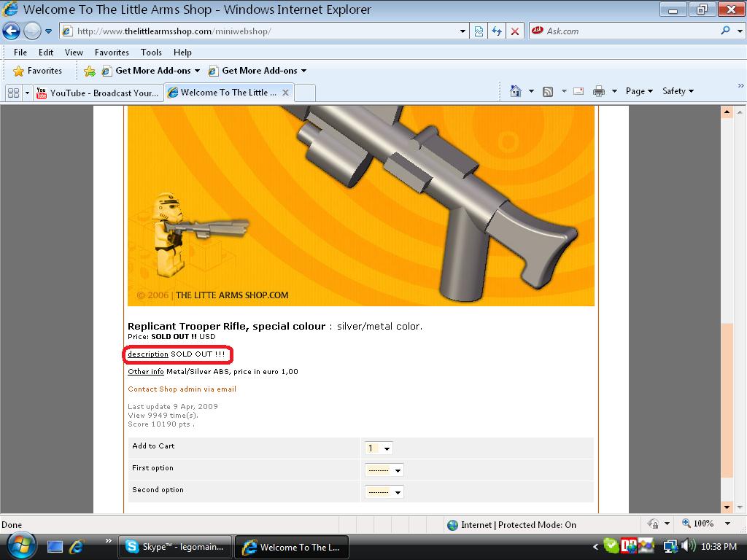
Task: Click the Favorites star button
Action: 38,71
